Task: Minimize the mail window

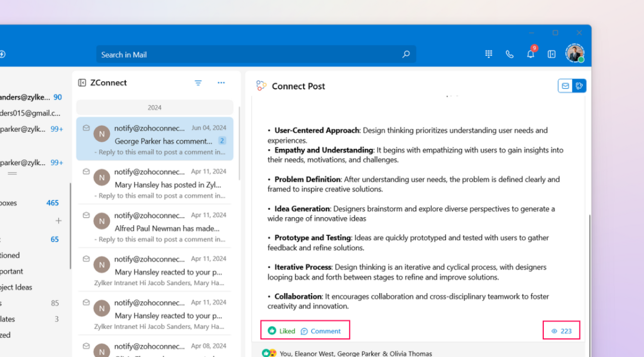Action: 532,33
